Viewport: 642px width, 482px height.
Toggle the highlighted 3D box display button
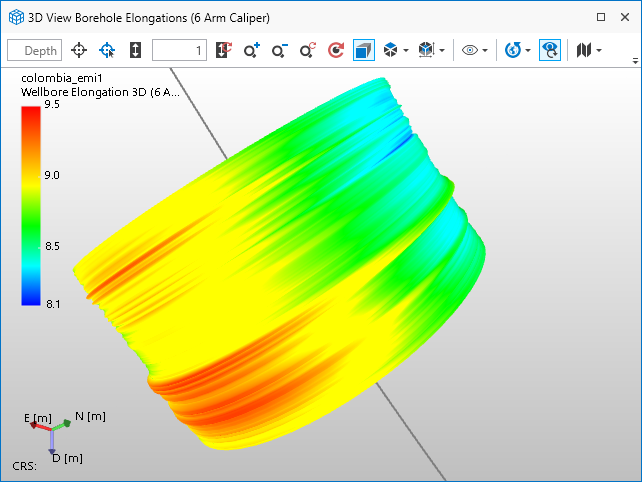(364, 50)
